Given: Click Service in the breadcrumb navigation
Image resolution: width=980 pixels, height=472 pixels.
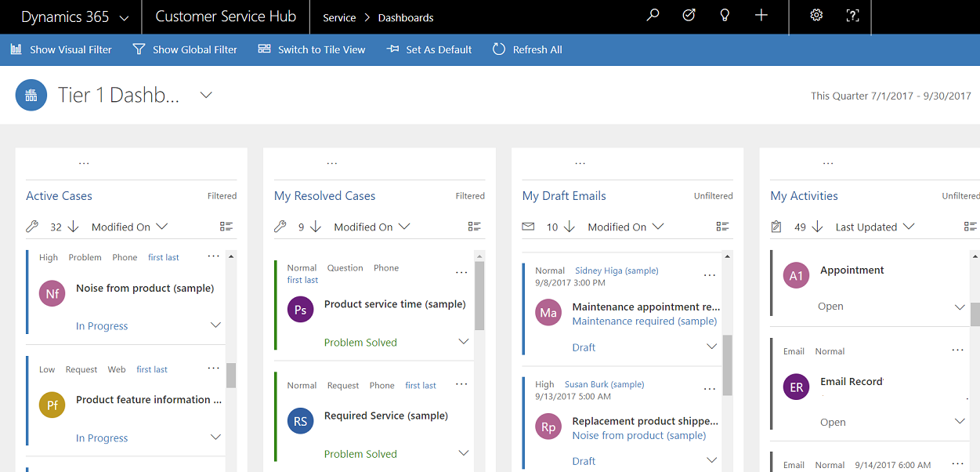Looking at the screenshot, I should [x=338, y=17].
